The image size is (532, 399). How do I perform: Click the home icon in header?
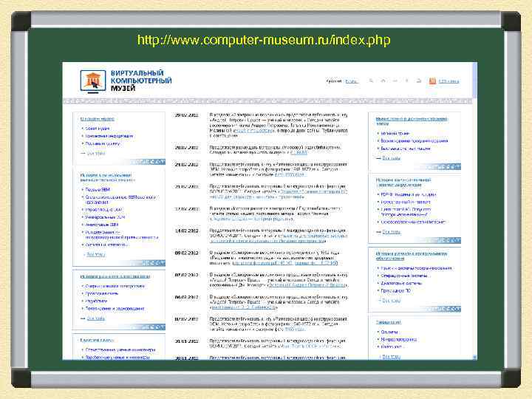tap(383, 81)
